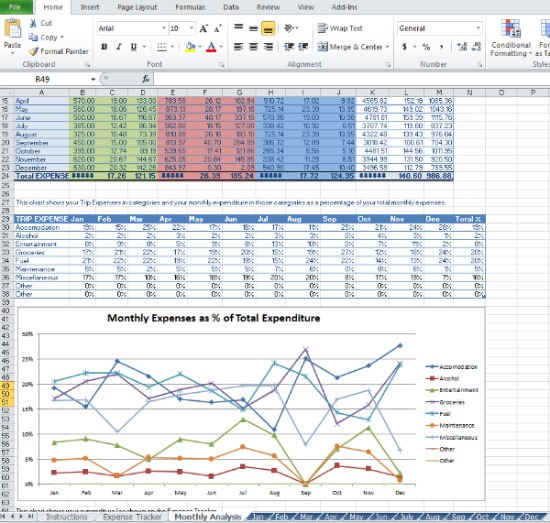Switch to the Data tab
550x523 pixels.
(231, 7)
